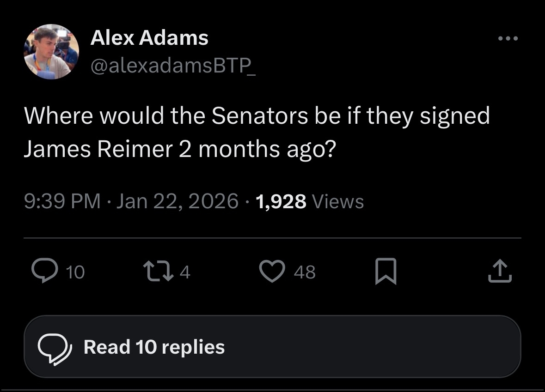Bookmark this tweet
Image resolution: width=545 pixels, height=392 pixels.
tap(386, 271)
